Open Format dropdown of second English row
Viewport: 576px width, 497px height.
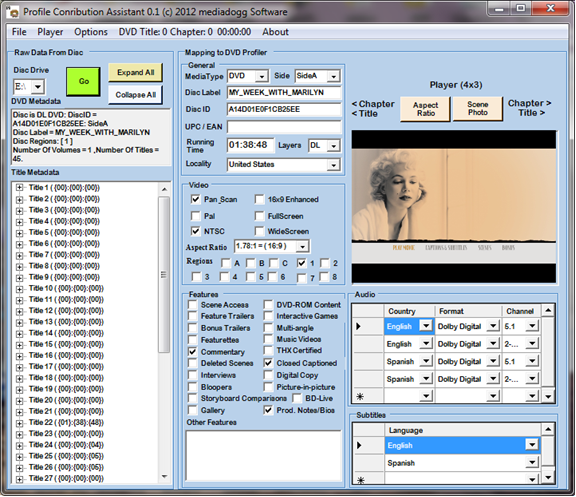pyautogui.click(x=493, y=343)
